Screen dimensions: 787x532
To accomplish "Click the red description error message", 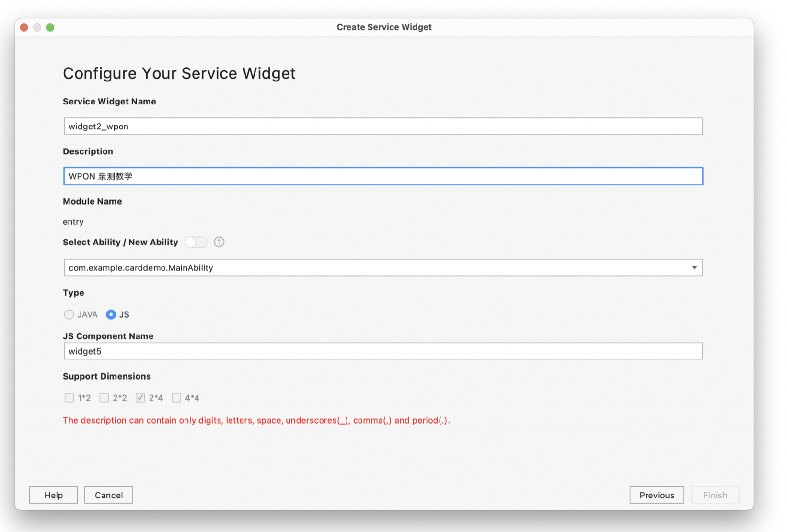I will [x=256, y=420].
